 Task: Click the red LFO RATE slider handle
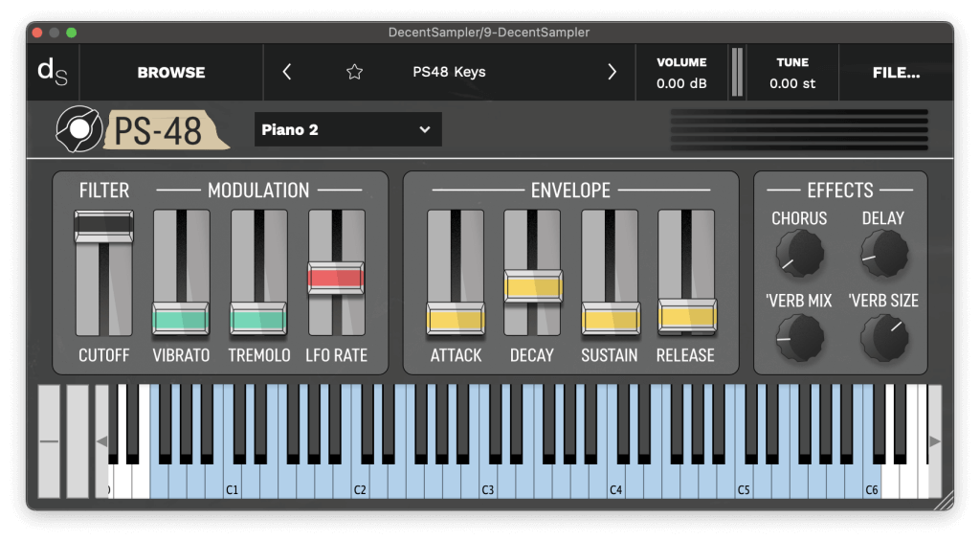pos(336,278)
